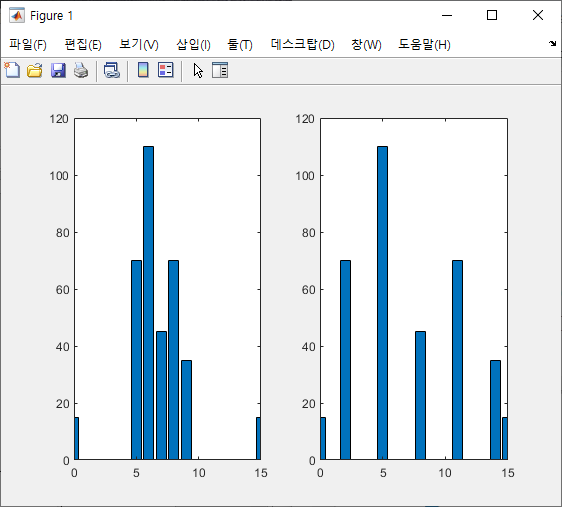562x507 pixels.
Task: Click the 35-height bar in right plot
Action: pos(495,410)
